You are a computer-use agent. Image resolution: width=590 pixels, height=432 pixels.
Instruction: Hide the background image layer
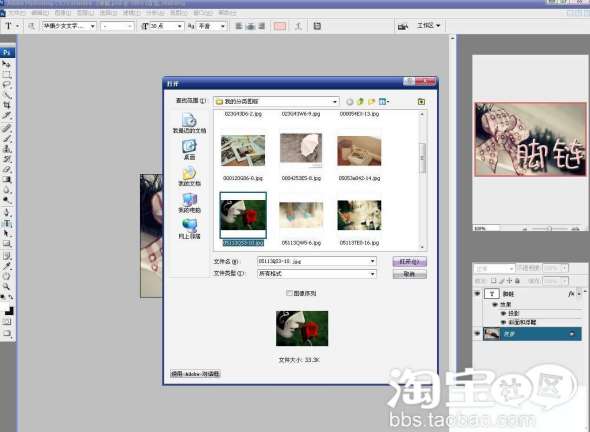[x=477, y=333]
